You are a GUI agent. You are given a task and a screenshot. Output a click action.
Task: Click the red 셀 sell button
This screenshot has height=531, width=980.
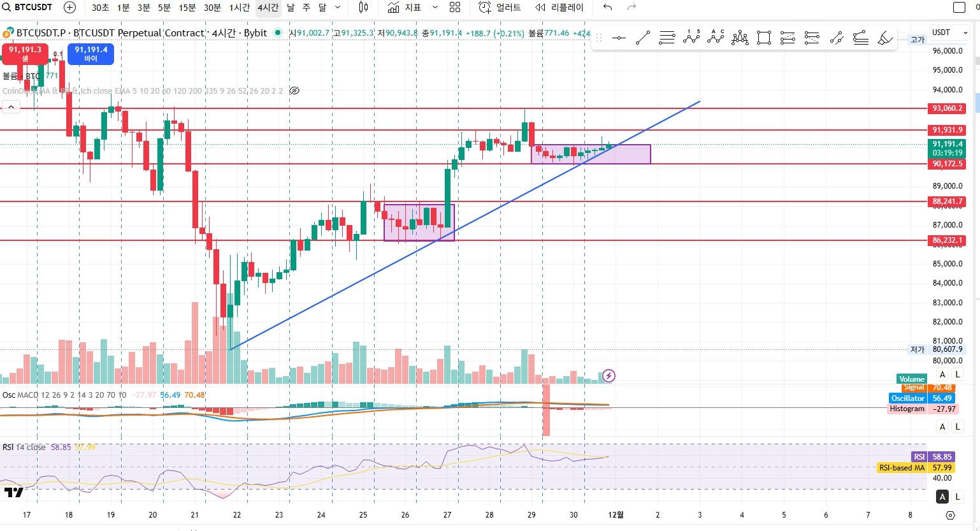tap(25, 54)
